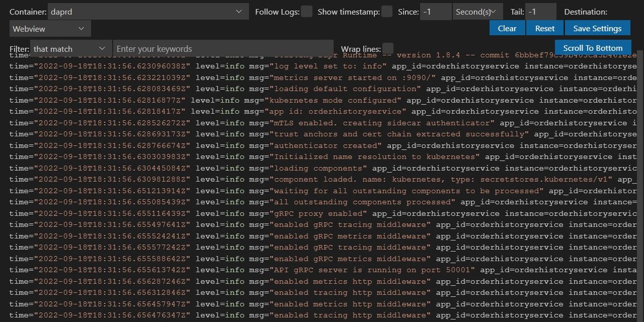Click log line 'gRPC proxy enabled'
This screenshot has width=644, height=322.
pos(322,214)
